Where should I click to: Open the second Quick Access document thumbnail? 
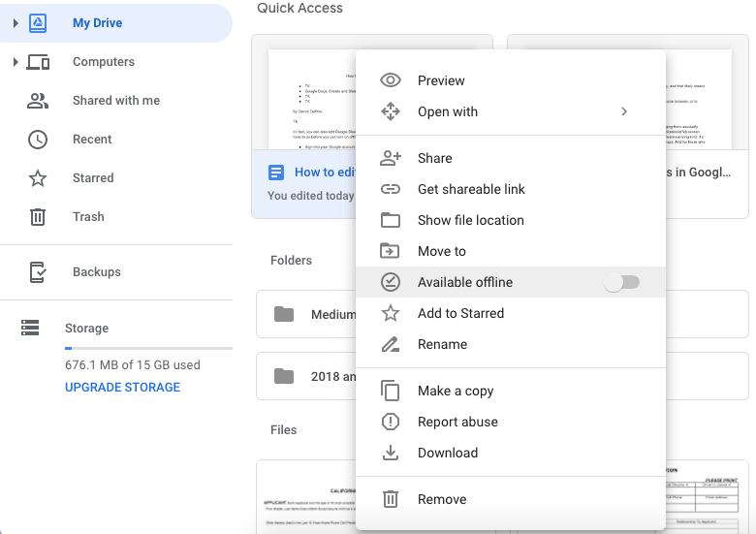tap(699, 99)
